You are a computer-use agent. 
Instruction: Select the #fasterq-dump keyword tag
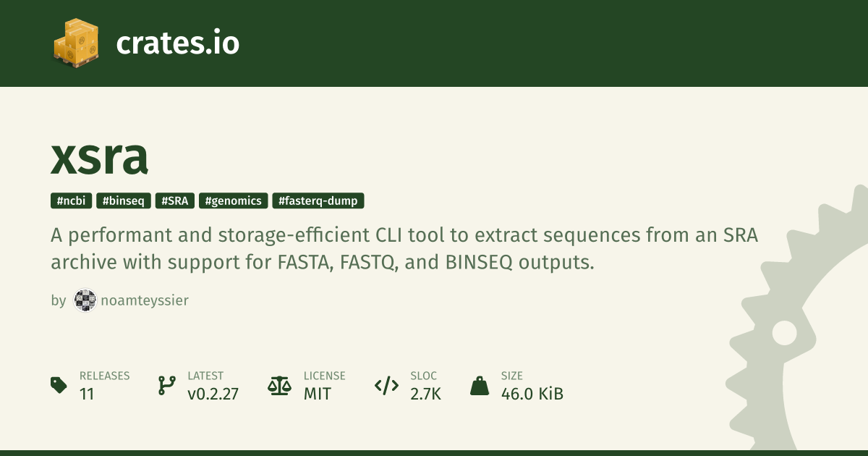coord(318,201)
